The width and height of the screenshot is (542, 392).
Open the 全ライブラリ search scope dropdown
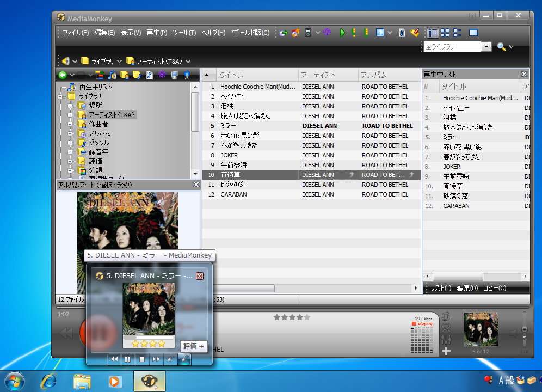point(486,46)
